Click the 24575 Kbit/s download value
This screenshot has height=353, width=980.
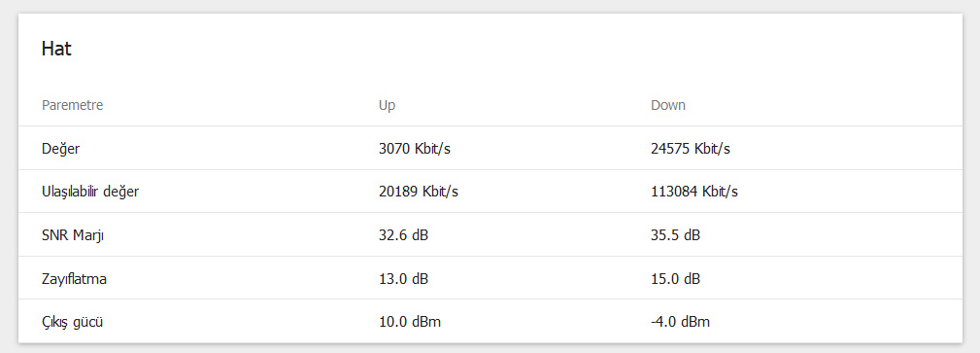click(691, 149)
